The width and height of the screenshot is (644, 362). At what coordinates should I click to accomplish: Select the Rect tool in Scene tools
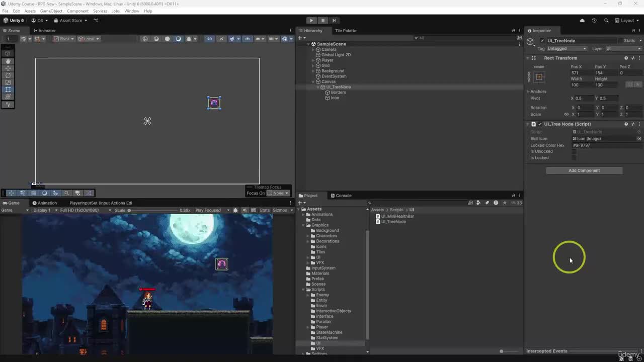pos(8,89)
